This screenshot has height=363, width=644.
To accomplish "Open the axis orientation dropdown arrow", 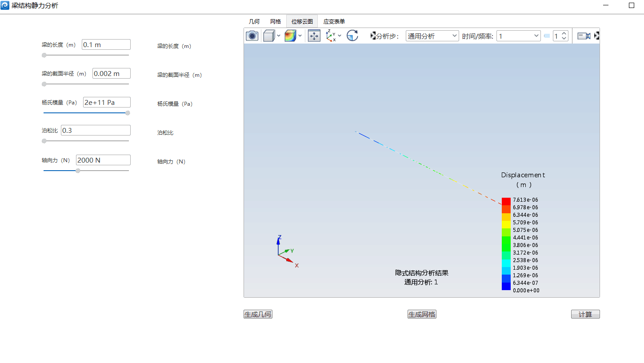I will 340,36.
